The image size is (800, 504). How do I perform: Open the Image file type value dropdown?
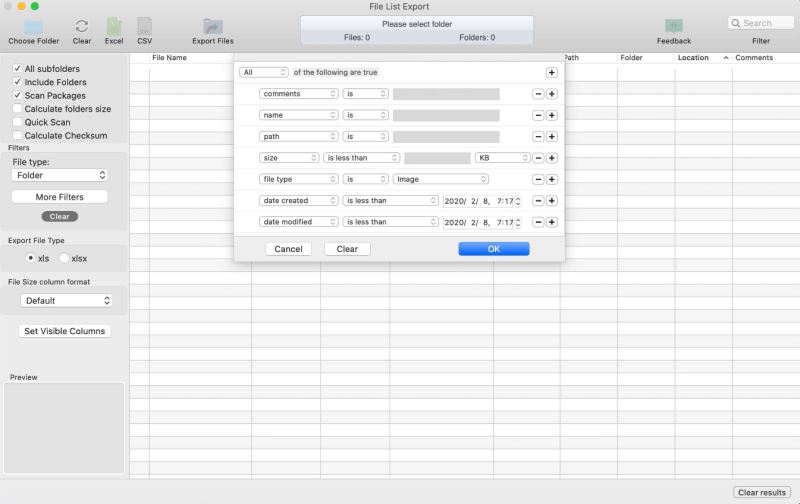coord(440,180)
